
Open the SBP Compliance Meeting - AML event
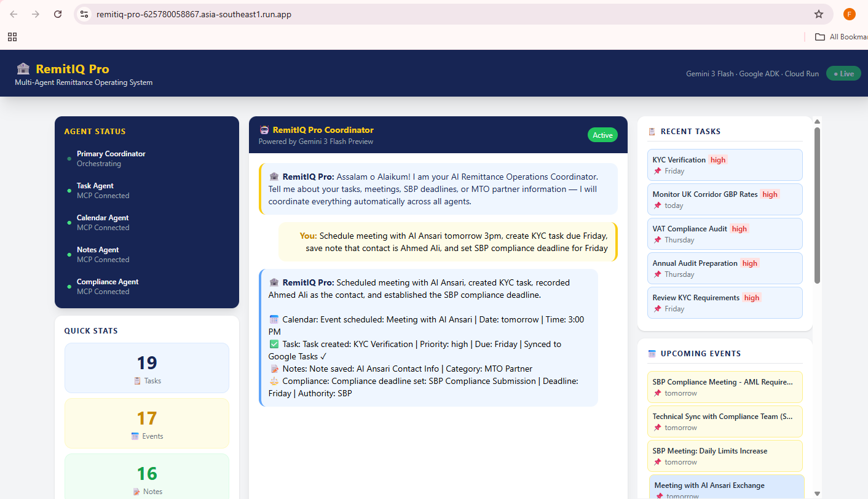click(x=725, y=387)
